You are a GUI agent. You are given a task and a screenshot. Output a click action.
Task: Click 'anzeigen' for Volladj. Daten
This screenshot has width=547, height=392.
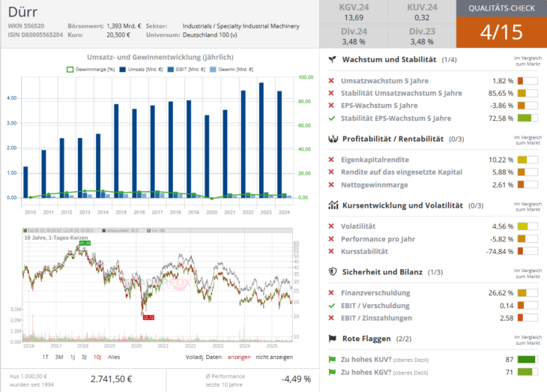point(239,357)
